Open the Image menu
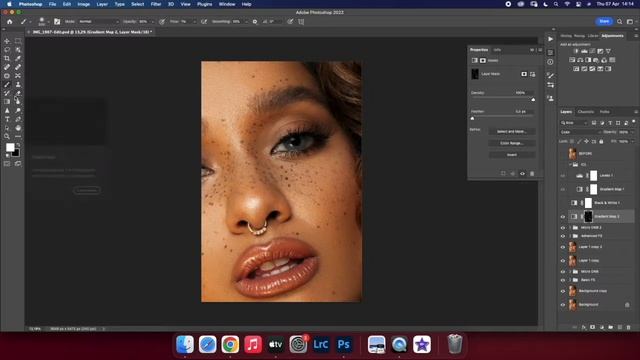 pyautogui.click(x=83, y=4)
